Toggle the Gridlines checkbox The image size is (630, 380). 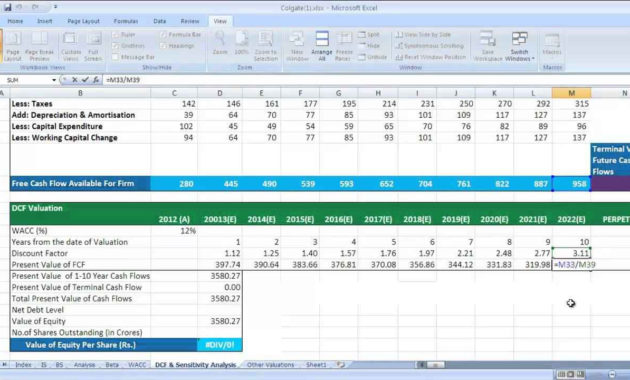coord(129,46)
